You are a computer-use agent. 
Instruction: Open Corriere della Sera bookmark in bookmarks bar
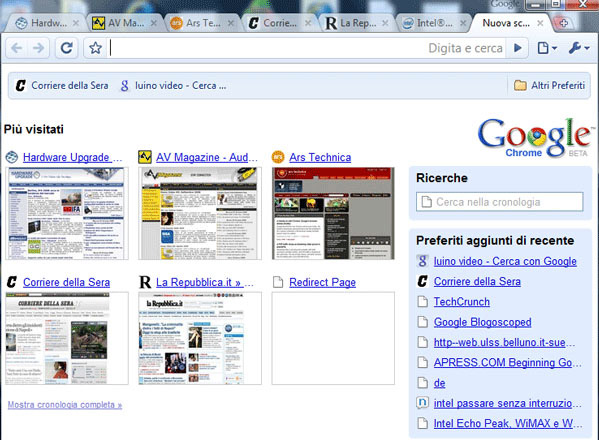62,86
